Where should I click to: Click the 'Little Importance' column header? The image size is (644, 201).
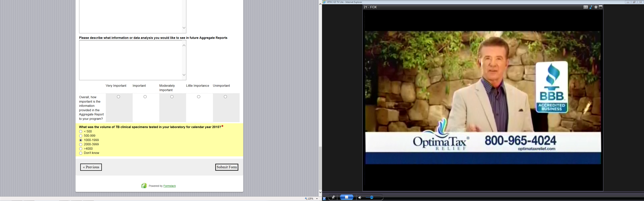pos(197,86)
